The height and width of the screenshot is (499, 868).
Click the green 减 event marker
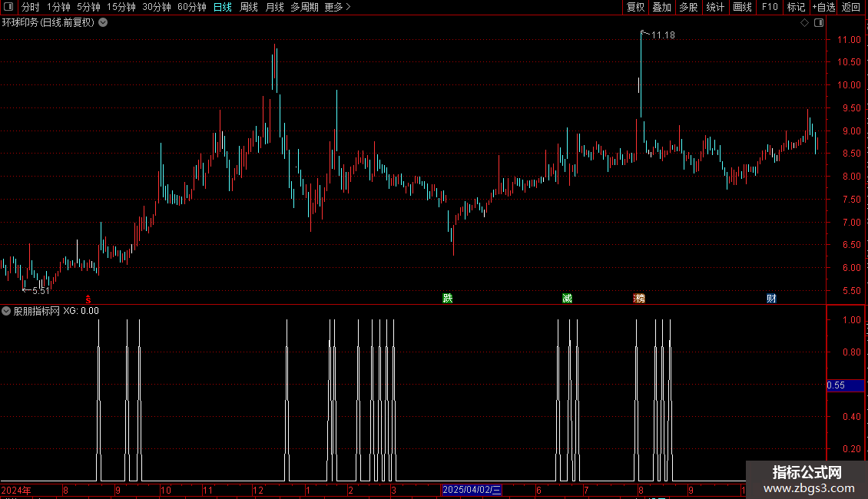pyautogui.click(x=567, y=298)
